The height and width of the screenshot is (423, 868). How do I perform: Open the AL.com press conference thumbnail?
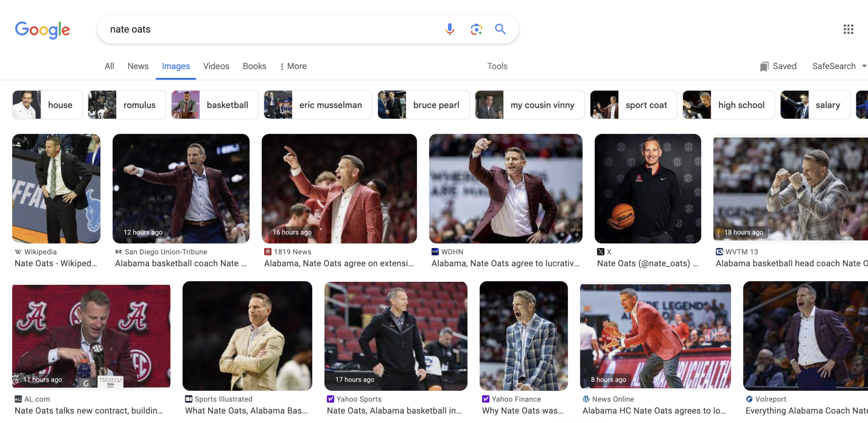click(x=91, y=336)
